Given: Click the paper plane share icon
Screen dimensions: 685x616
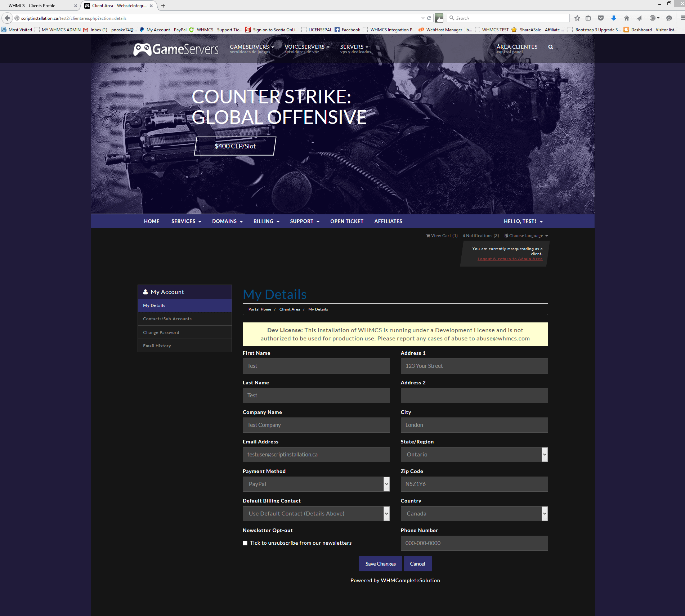Looking at the screenshot, I should [639, 18].
